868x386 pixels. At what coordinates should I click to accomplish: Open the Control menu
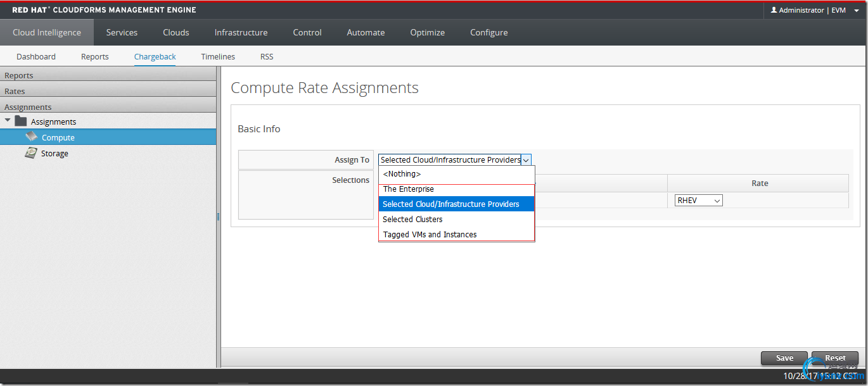(x=307, y=32)
